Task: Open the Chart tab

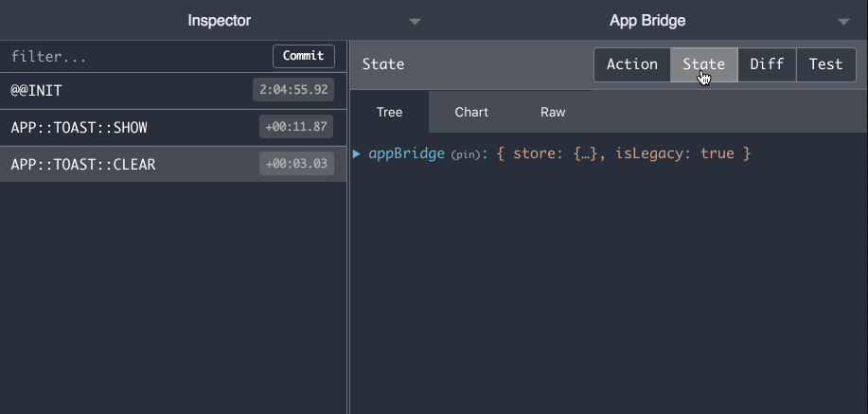Action: coord(471,112)
